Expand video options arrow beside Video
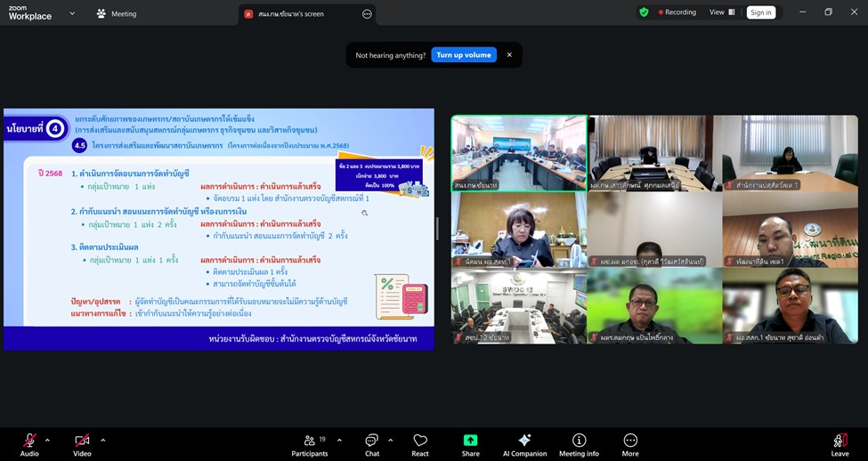Image resolution: width=868 pixels, height=461 pixels. point(102,441)
